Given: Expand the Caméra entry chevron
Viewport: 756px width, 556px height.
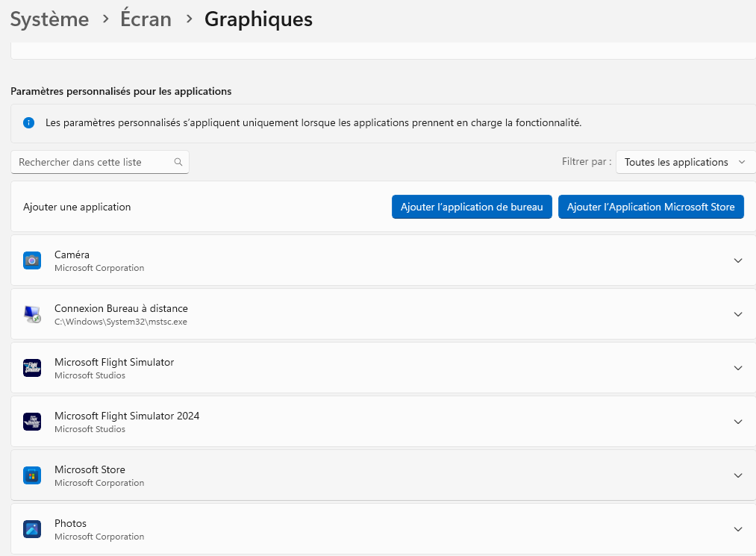Looking at the screenshot, I should 738,260.
